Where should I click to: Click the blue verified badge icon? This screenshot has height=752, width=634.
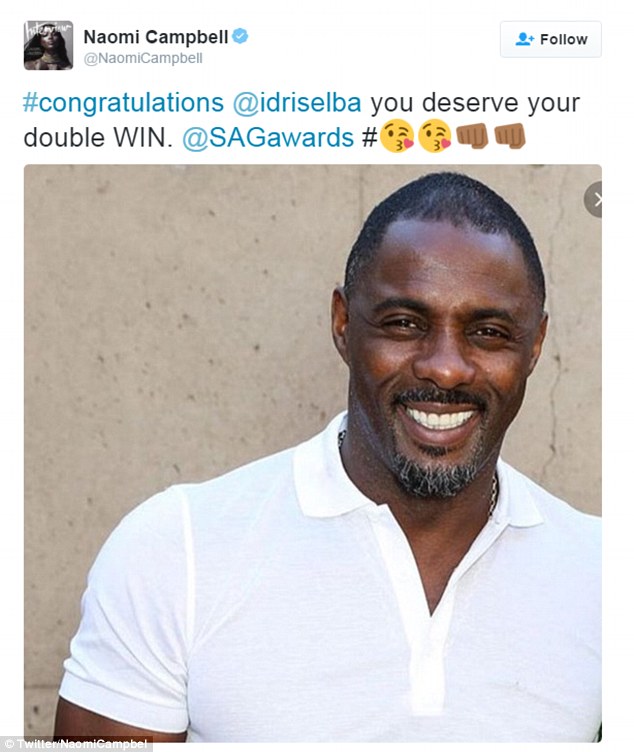(240, 36)
